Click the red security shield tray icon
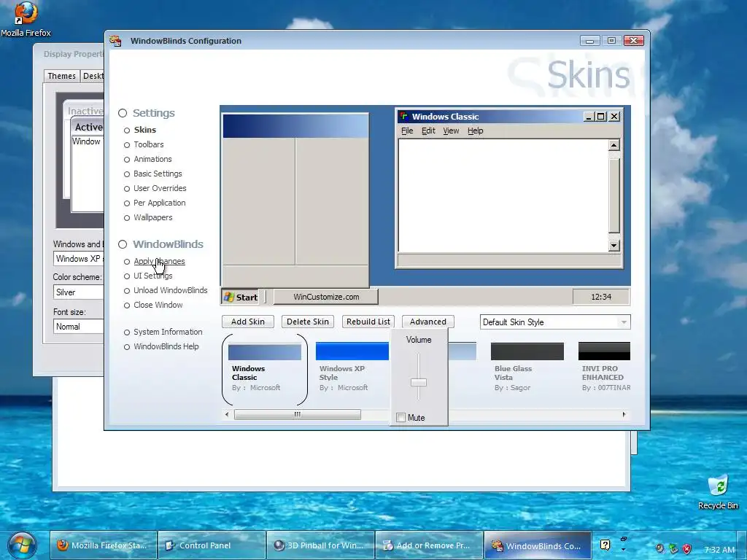Viewport: 747px width, 560px height. pyautogui.click(x=686, y=549)
